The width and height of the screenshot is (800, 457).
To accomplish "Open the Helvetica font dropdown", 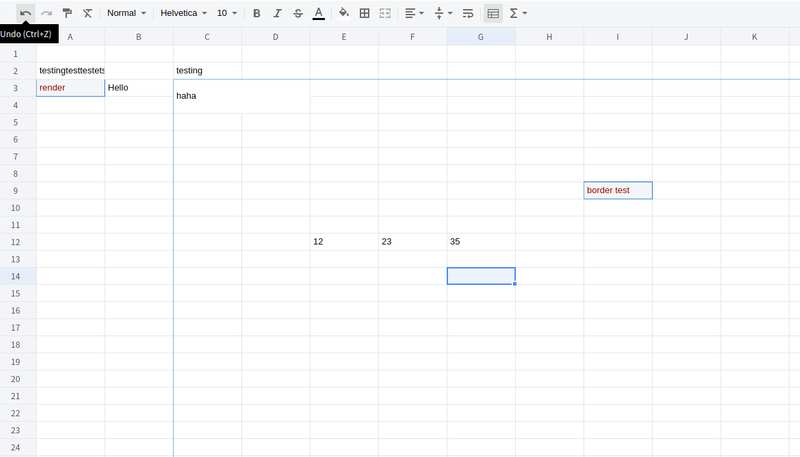I will [183, 13].
